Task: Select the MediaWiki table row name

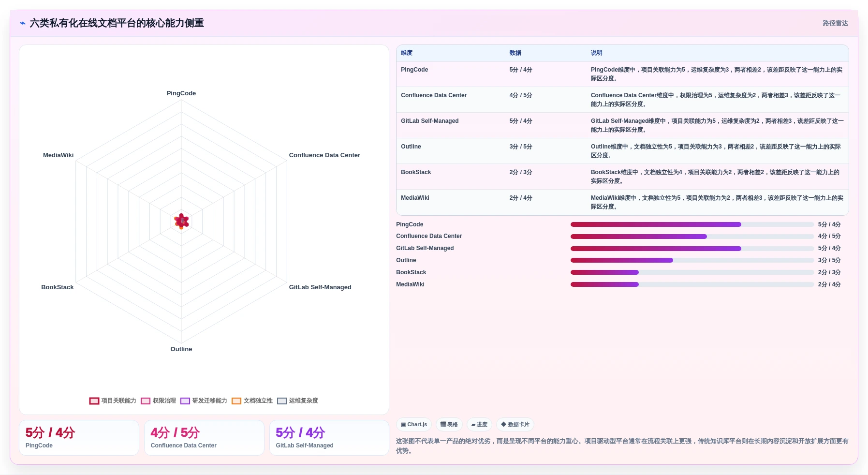Action: tap(415, 198)
